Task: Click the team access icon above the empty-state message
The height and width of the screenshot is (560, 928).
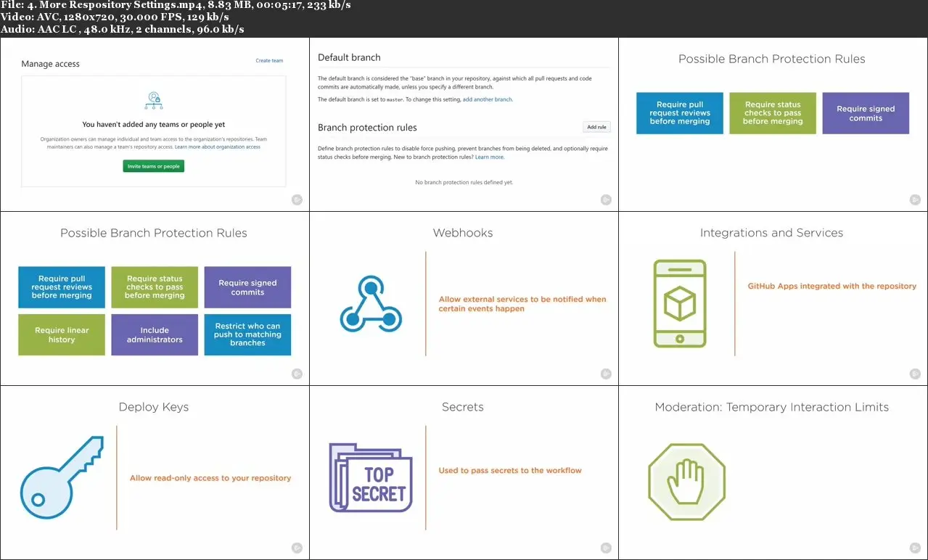Action: 154,100
